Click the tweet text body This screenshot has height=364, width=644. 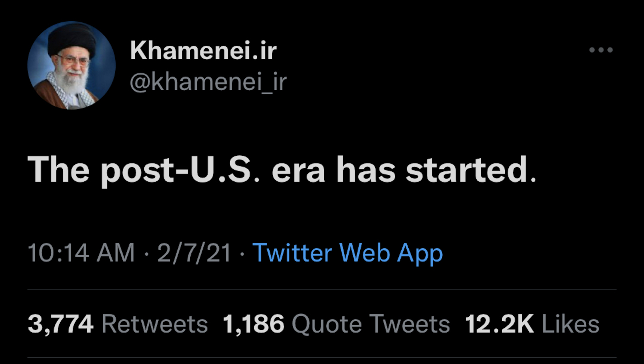click(x=281, y=171)
